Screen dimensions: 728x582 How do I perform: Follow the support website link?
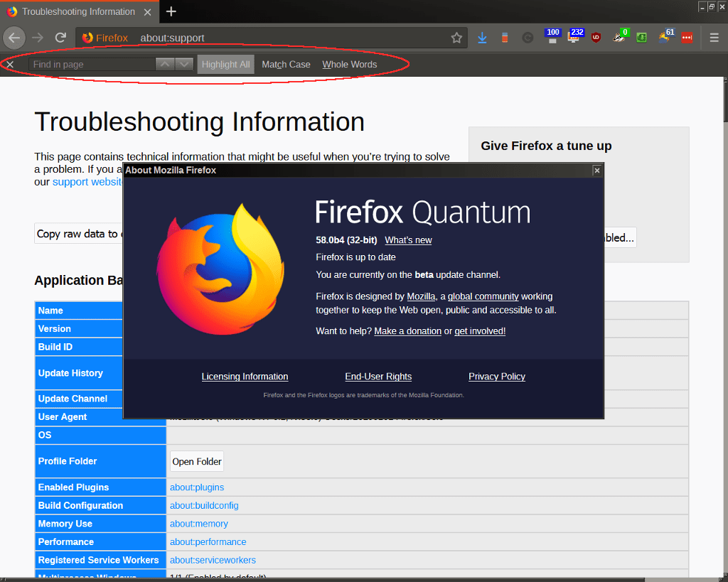(87, 181)
